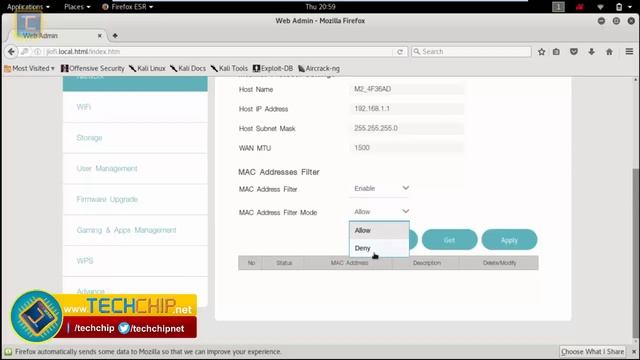Reload the page with refresh icon
Screen dimensions: 640x360
pos(400,52)
